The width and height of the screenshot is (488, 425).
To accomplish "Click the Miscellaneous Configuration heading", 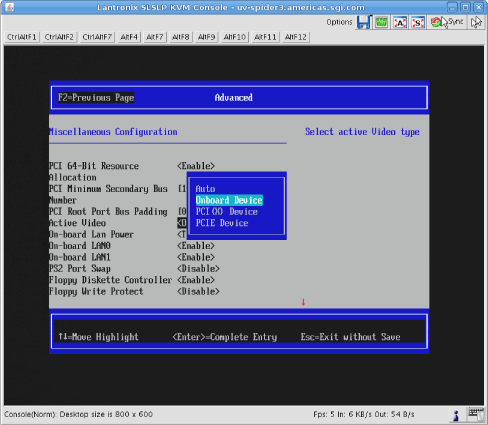I will point(113,132).
